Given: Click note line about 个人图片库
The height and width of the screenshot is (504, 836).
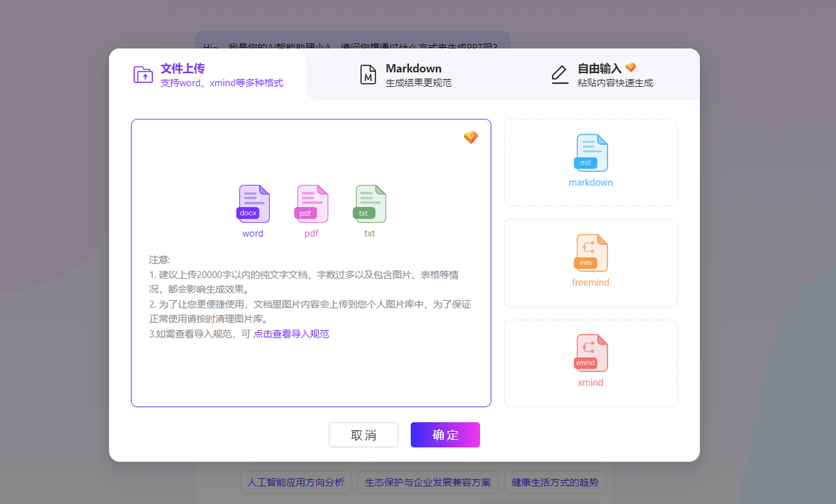Looking at the screenshot, I should [x=310, y=311].
